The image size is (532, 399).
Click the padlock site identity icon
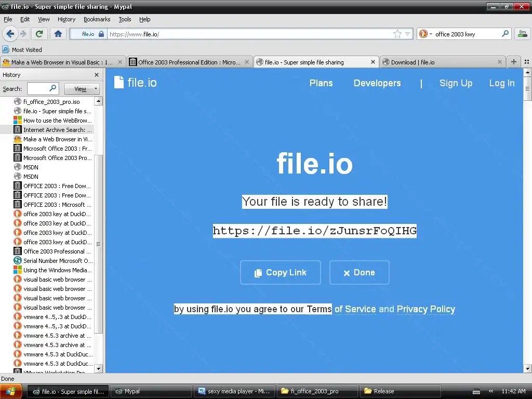coord(101,34)
